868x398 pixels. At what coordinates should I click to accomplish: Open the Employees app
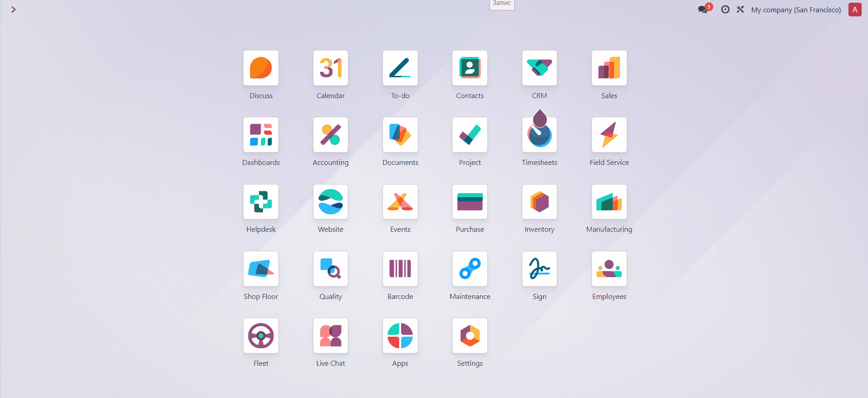click(x=609, y=269)
